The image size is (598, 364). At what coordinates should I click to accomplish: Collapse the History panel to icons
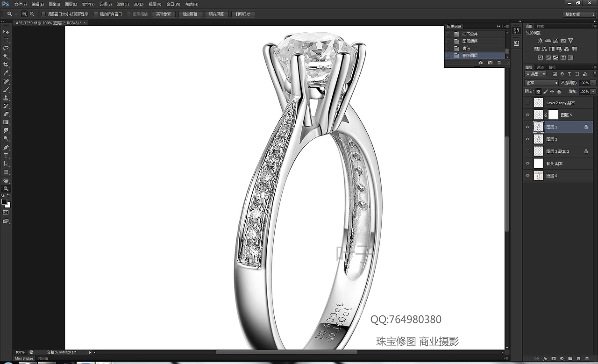coord(498,27)
